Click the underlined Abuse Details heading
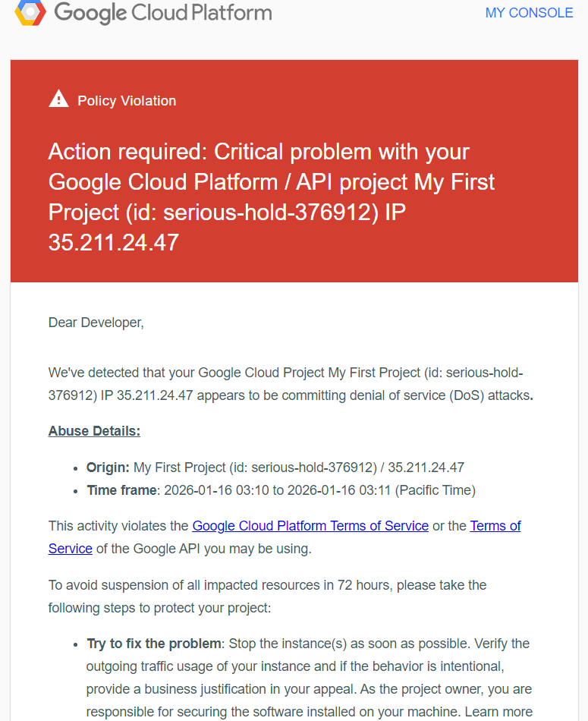 click(94, 431)
